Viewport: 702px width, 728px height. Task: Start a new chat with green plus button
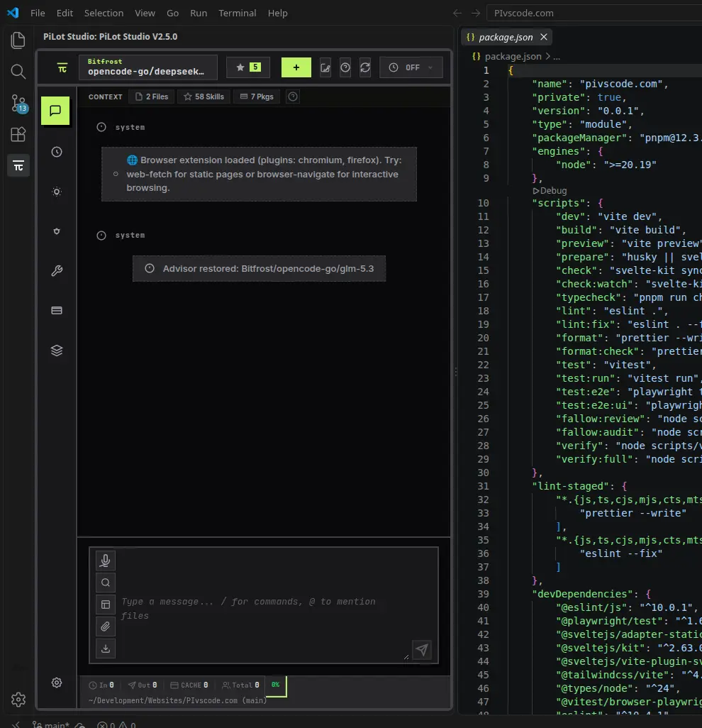point(296,68)
